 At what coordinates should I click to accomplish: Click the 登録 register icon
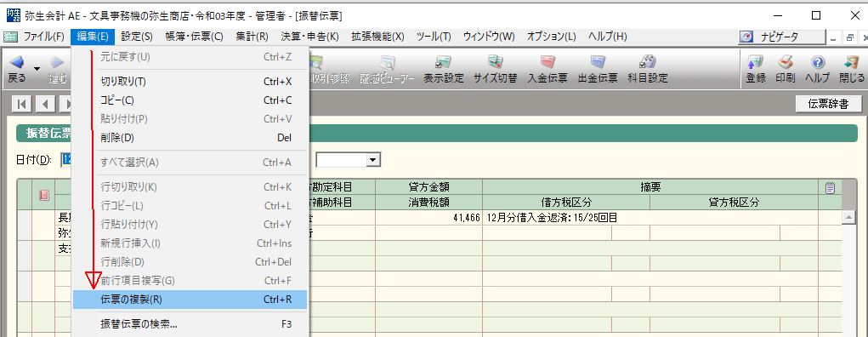coord(756,68)
